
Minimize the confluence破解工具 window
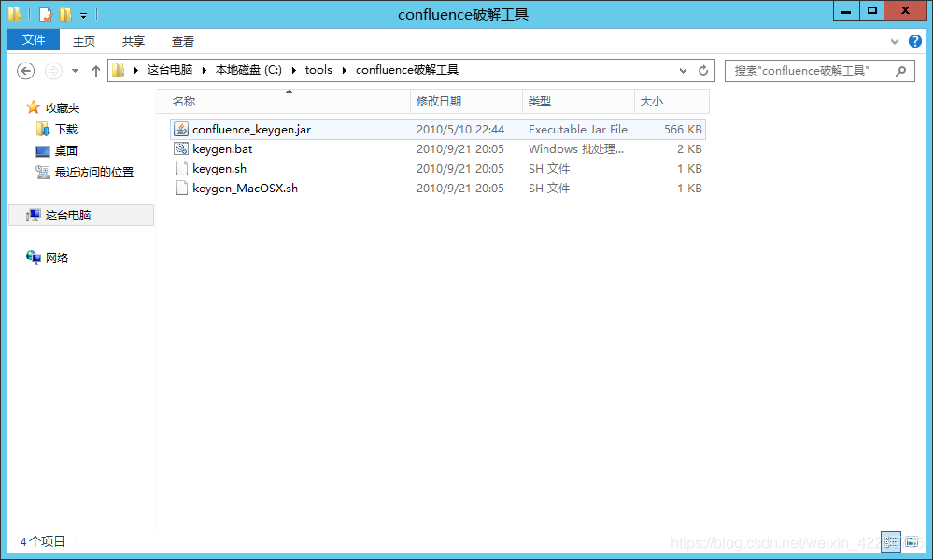846,10
